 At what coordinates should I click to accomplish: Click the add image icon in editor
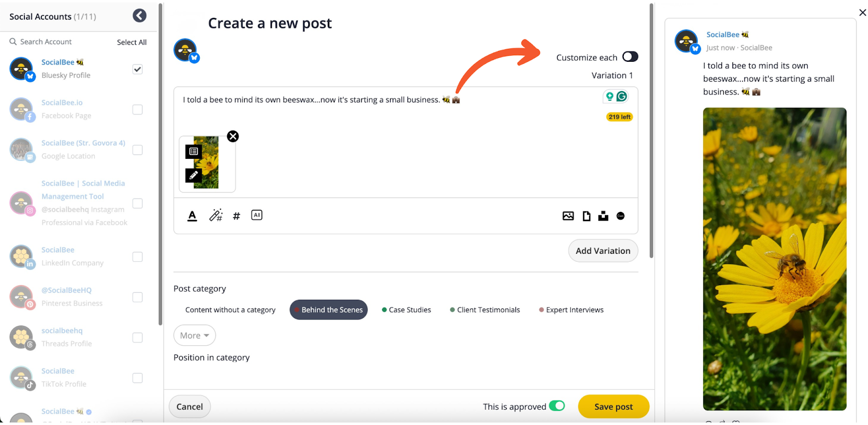(x=568, y=216)
